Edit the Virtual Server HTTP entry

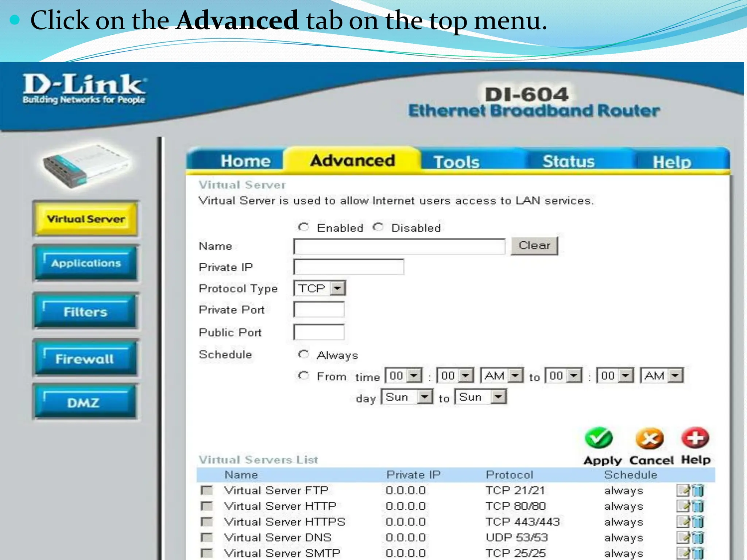[683, 506]
